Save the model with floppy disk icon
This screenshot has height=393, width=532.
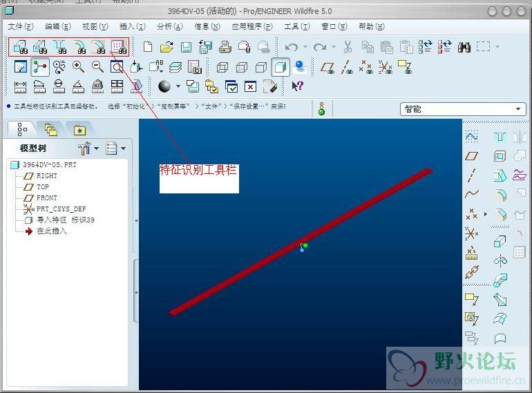coord(186,47)
